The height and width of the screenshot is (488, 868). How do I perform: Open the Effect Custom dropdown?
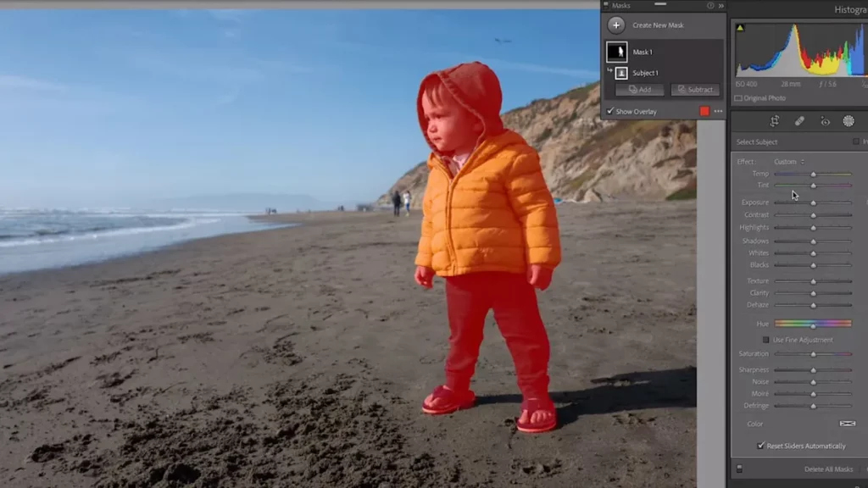[789, 162]
